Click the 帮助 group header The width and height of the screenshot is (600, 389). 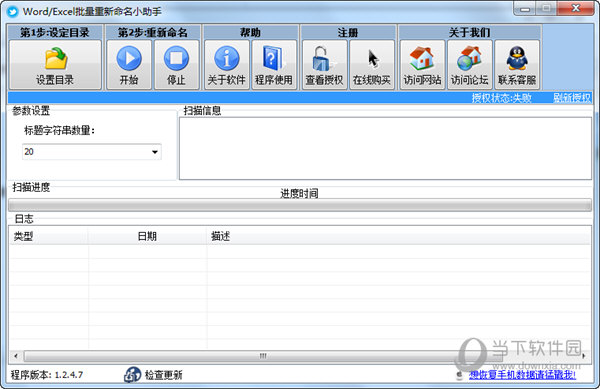pyautogui.click(x=250, y=33)
